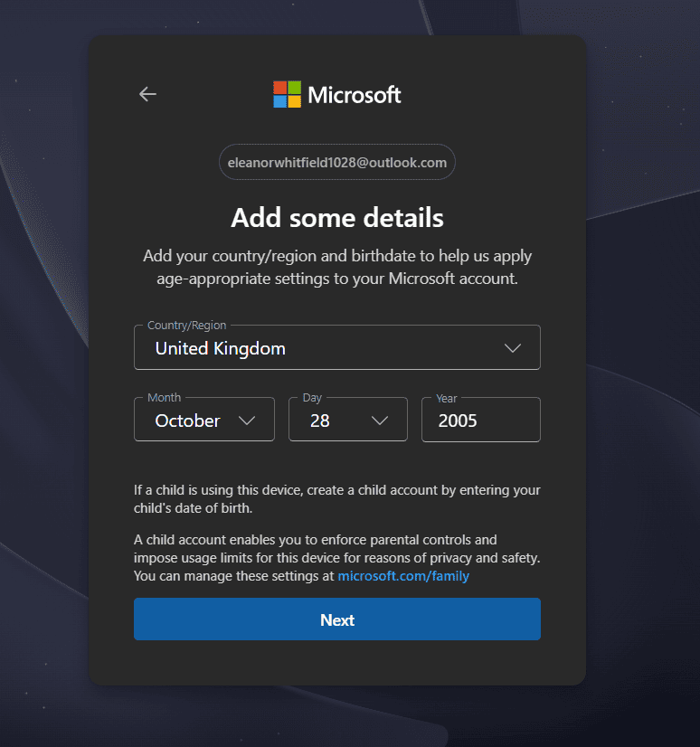This screenshot has height=747, width=700.
Task: Click the "Country/Region" field label
Action: point(187,326)
